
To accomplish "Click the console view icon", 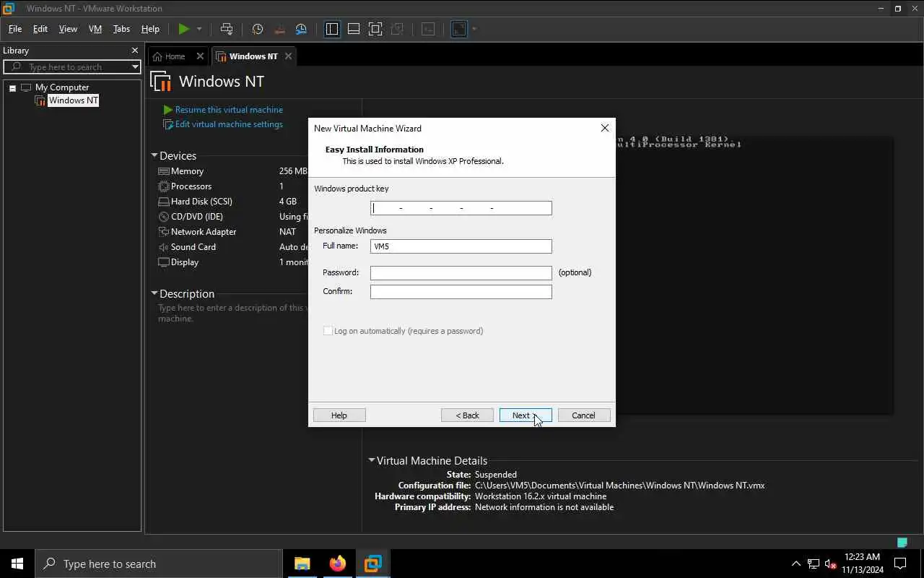I will [428, 29].
